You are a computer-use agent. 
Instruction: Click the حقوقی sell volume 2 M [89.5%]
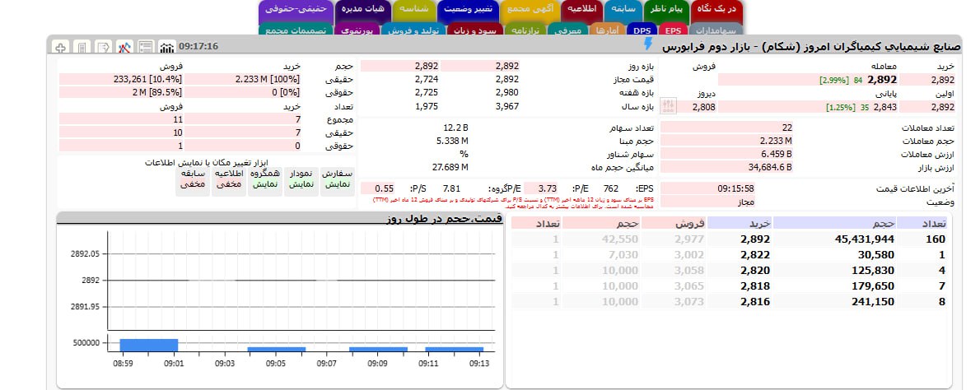(156, 92)
